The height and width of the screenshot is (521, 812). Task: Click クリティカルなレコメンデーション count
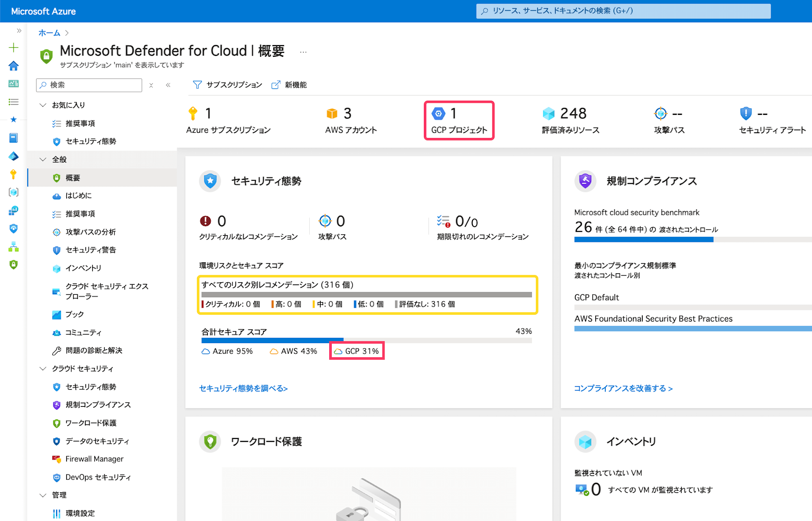click(x=248, y=227)
